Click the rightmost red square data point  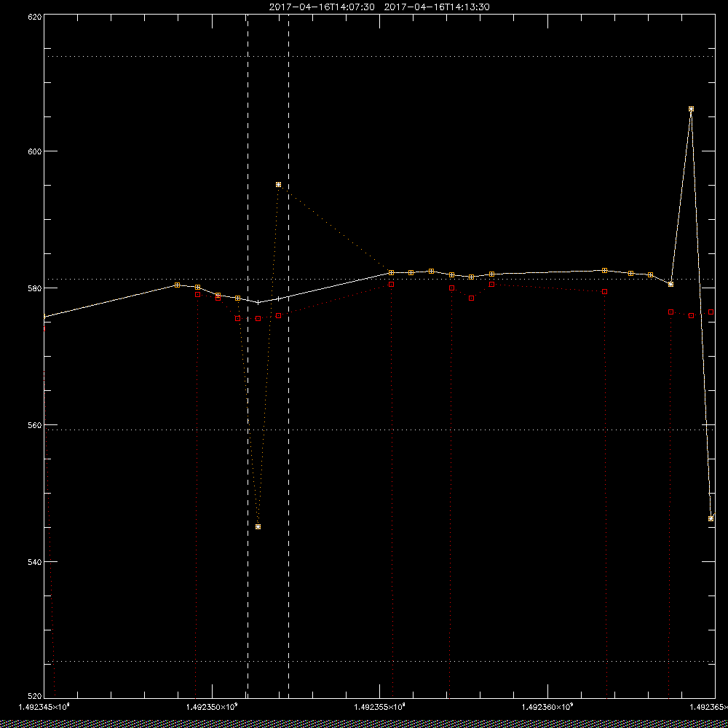[711, 312]
